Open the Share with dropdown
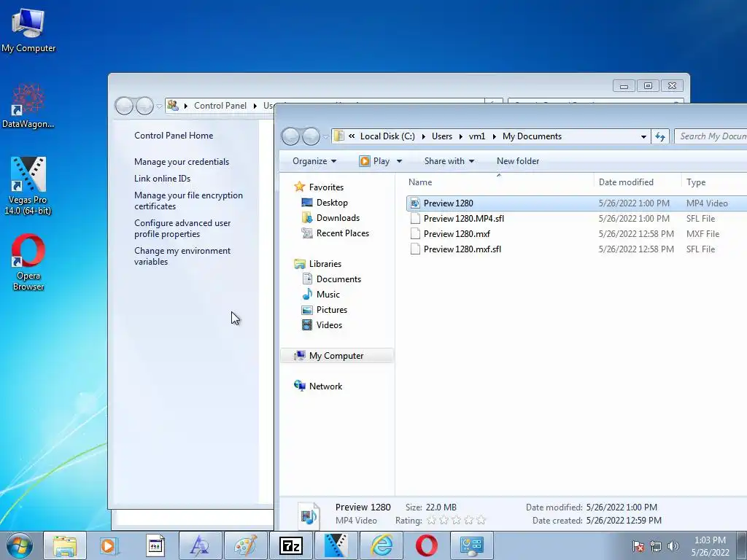This screenshot has width=747, height=560. tap(449, 161)
